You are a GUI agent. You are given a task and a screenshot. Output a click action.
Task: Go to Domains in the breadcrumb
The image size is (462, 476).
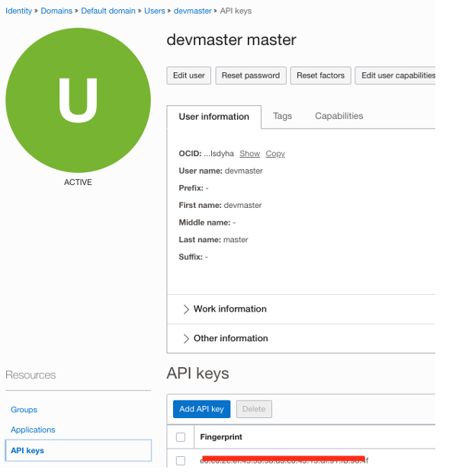point(56,11)
